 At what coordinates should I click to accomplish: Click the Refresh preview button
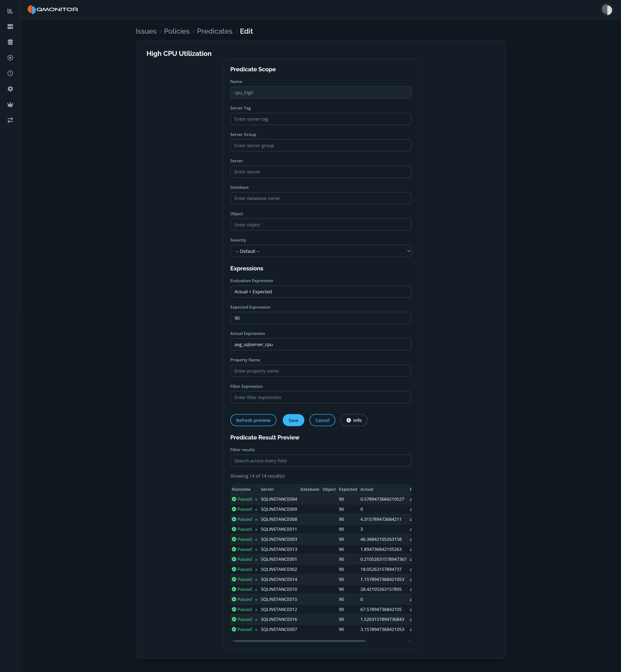253,420
